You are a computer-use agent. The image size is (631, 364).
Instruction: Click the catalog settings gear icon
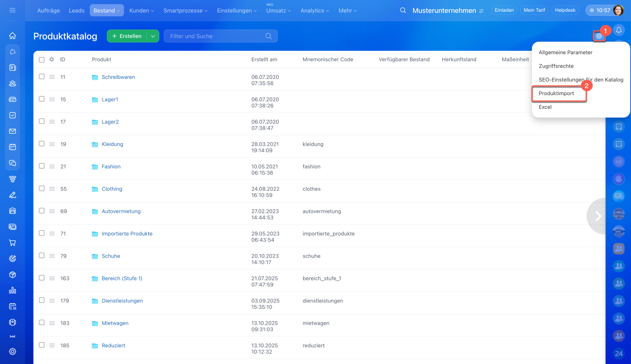[x=599, y=36]
